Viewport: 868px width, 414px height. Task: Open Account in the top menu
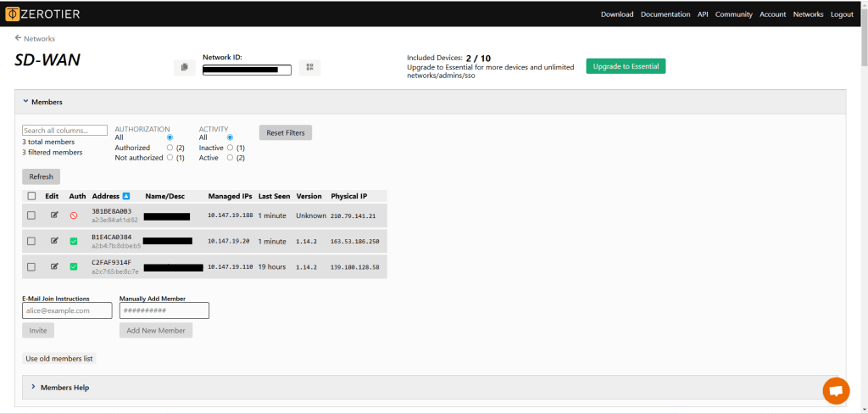coord(772,14)
